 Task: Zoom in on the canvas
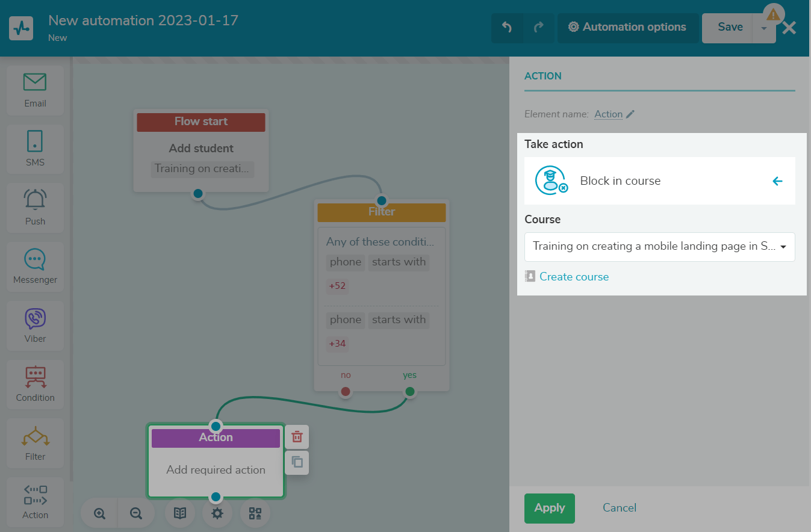[100, 513]
